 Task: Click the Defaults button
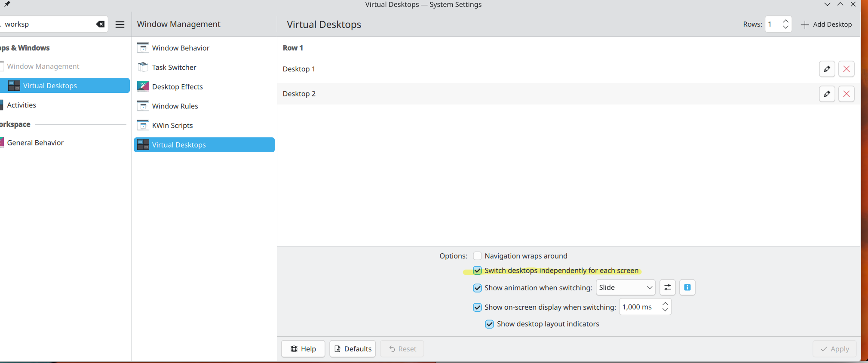click(353, 349)
